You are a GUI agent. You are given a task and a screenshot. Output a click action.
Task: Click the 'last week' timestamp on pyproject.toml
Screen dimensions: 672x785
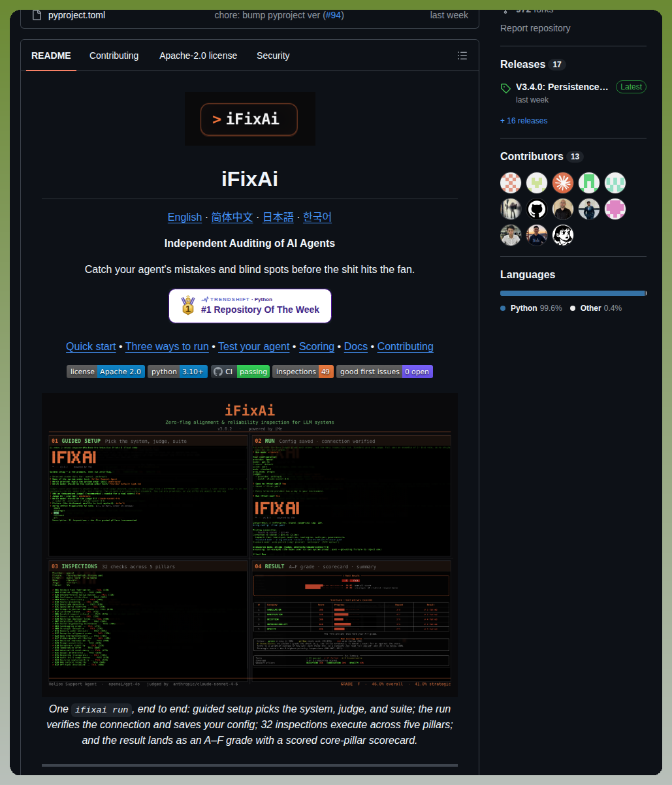tap(449, 15)
